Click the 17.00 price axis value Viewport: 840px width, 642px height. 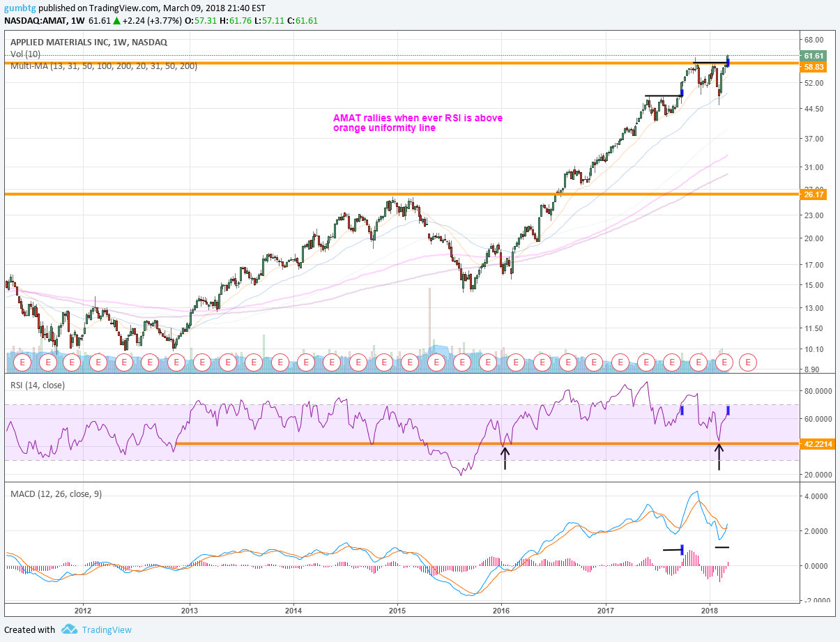(814, 265)
